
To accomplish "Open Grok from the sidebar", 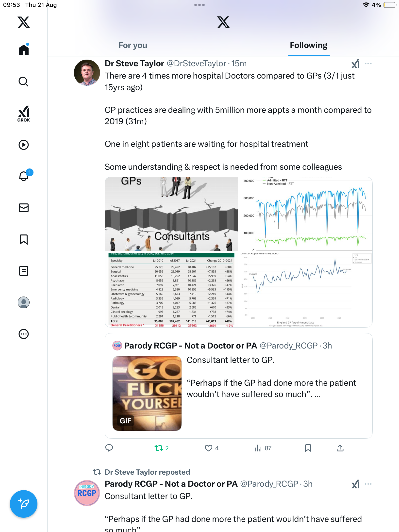I will tap(23, 114).
